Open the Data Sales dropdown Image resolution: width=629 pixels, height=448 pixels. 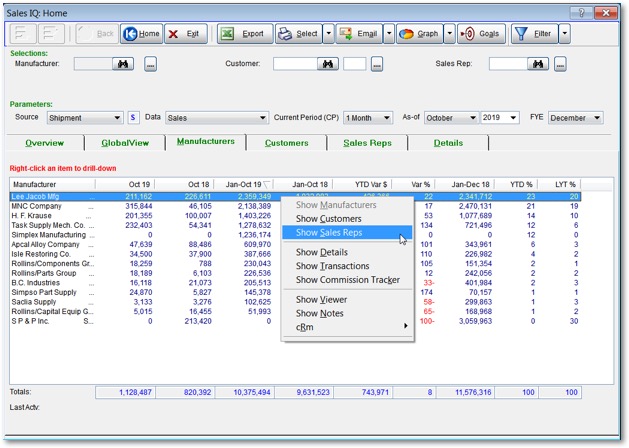[217, 118]
